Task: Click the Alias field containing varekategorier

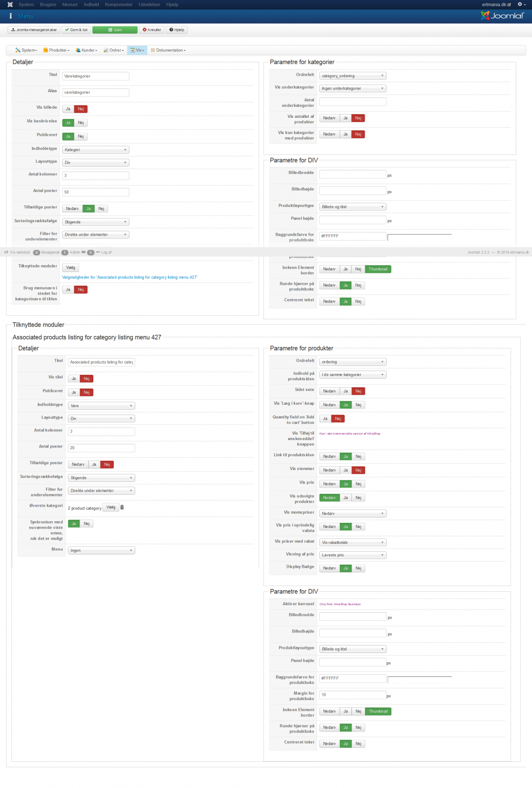Action: click(x=96, y=92)
